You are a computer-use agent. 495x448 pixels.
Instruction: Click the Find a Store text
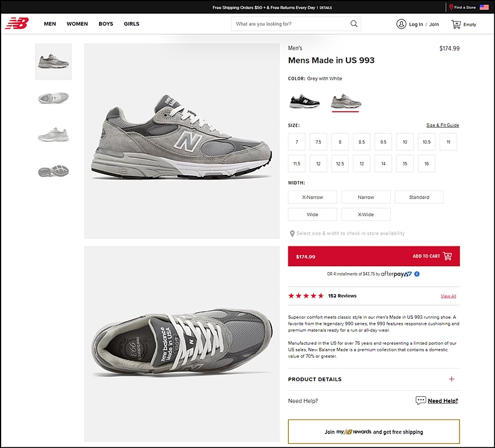click(465, 7)
